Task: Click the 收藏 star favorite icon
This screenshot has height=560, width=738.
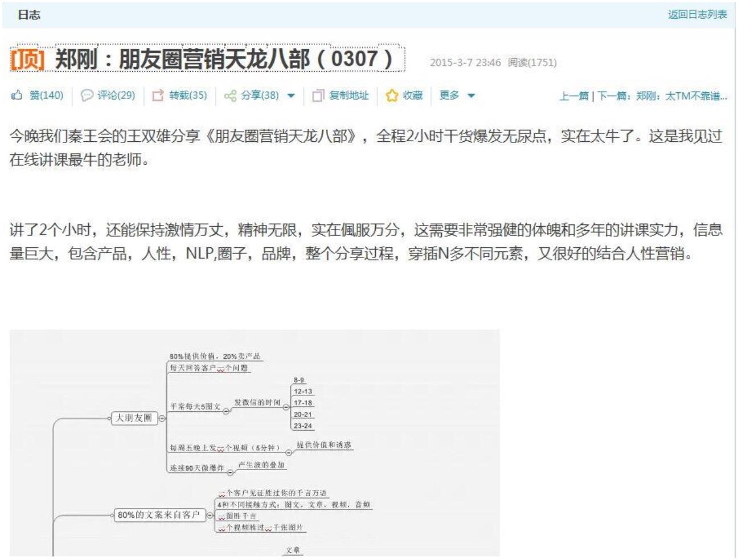Action: 391,96
